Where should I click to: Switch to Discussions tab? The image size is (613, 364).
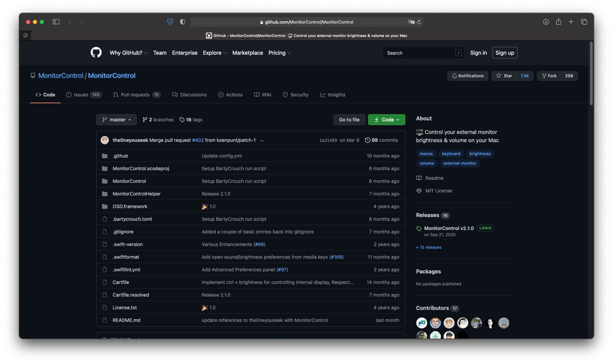(x=189, y=95)
